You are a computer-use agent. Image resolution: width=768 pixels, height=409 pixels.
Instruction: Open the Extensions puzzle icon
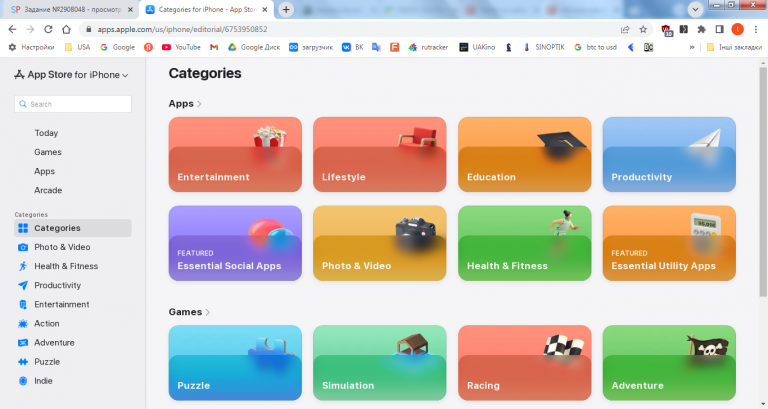coord(701,29)
